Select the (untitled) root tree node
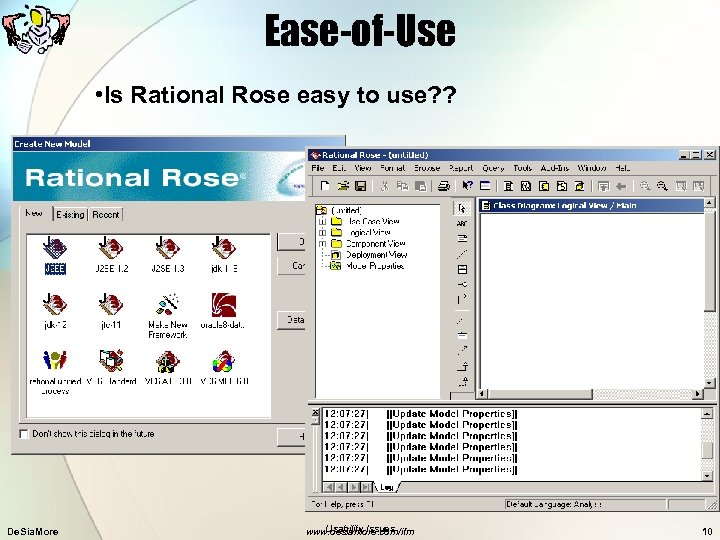The height and width of the screenshot is (540, 720). [346, 210]
